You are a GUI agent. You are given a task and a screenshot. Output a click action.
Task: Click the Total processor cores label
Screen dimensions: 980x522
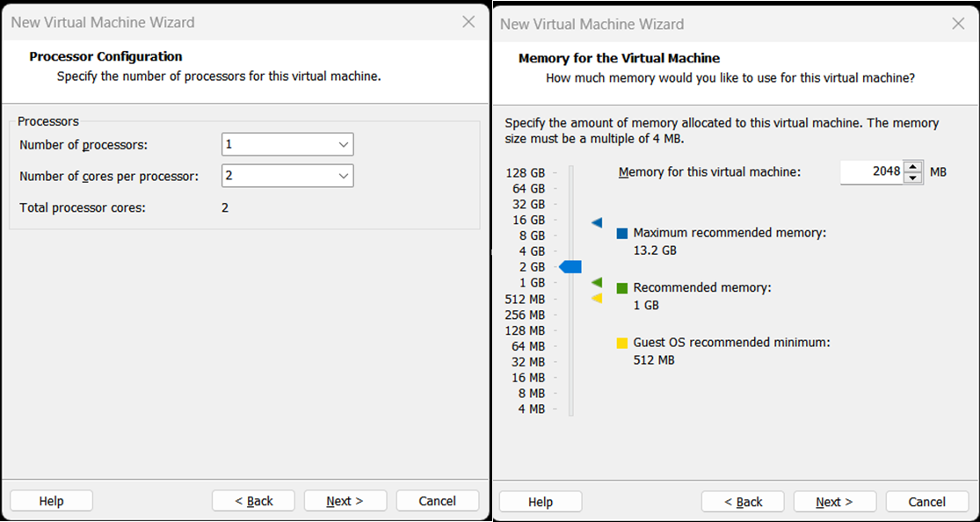83,207
